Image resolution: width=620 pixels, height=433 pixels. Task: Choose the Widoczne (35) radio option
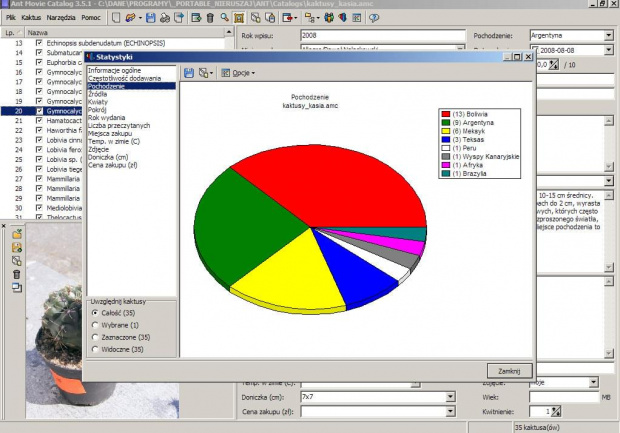pyautogui.click(x=95, y=349)
